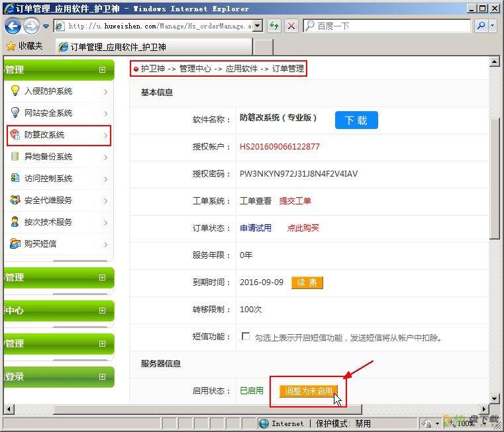Open 入侵防护系统 in sidebar
504x432 pixels.
(x=48, y=91)
